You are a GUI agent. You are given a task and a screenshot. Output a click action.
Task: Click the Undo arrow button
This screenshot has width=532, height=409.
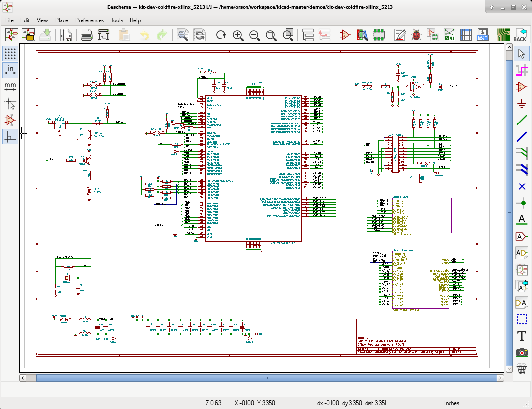tap(144, 35)
